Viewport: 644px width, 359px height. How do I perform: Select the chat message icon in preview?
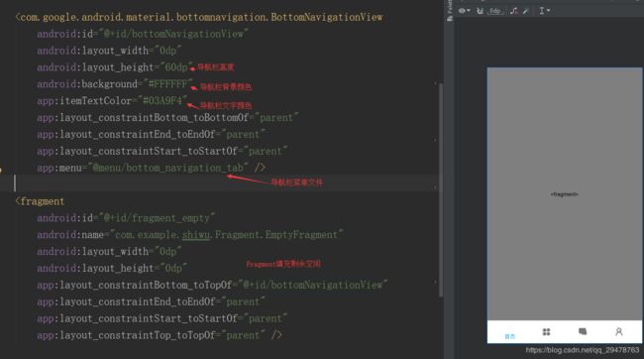pyautogui.click(x=583, y=331)
